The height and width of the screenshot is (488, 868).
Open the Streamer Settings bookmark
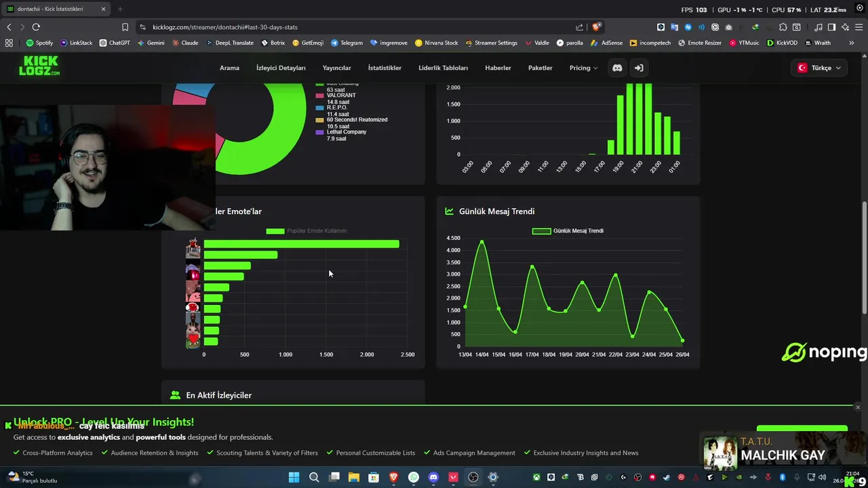(491, 43)
